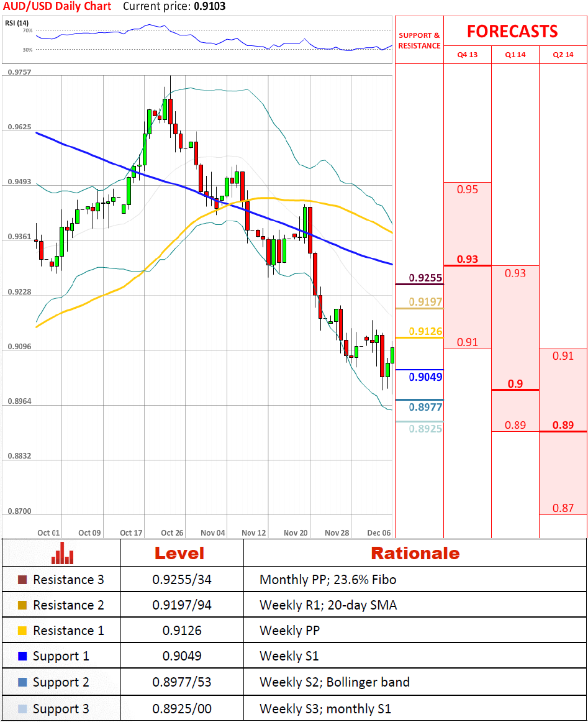
Task: Click the bold 0.93 forecast in Q4 13
Action: (467, 259)
